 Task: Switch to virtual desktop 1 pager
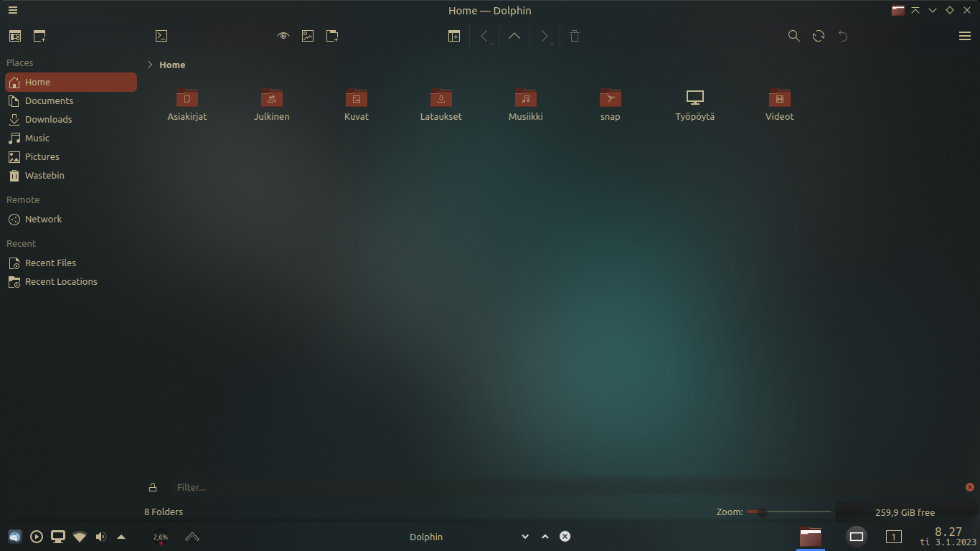point(894,537)
